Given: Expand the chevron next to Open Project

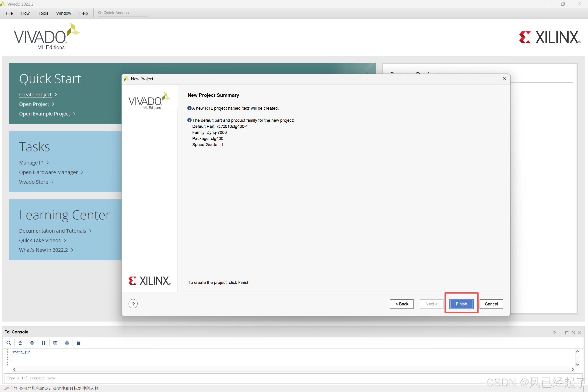Looking at the screenshot, I should tap(53, 104).
